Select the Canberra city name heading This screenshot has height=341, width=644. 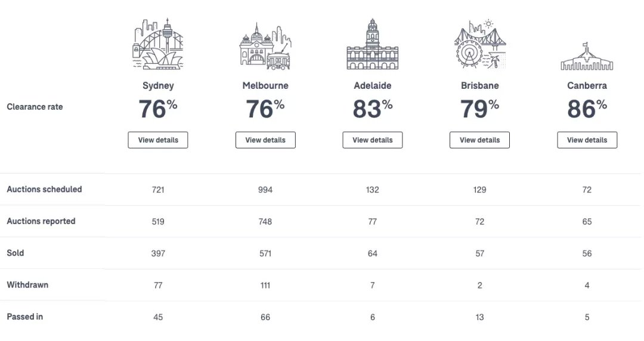point(587,86)
